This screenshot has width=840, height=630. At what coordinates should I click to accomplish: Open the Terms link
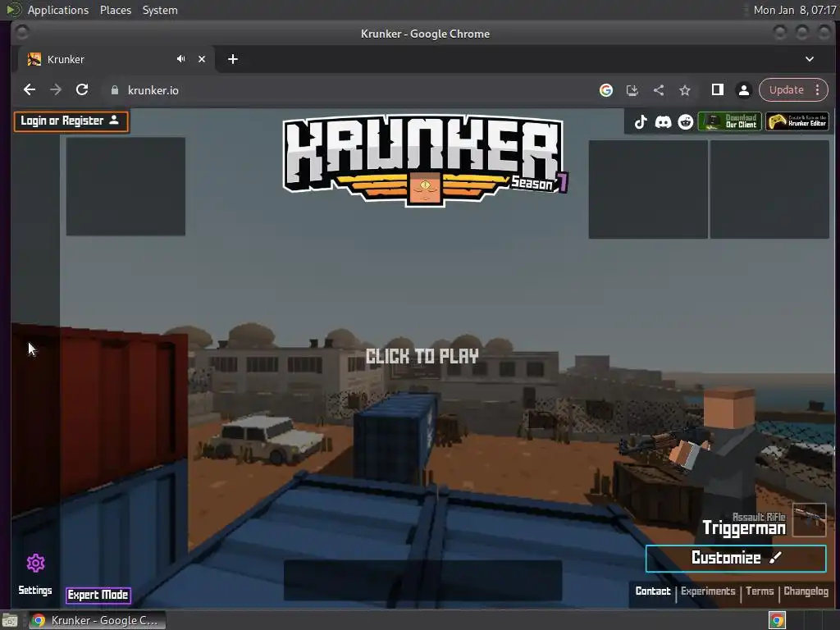coord(760,591)
